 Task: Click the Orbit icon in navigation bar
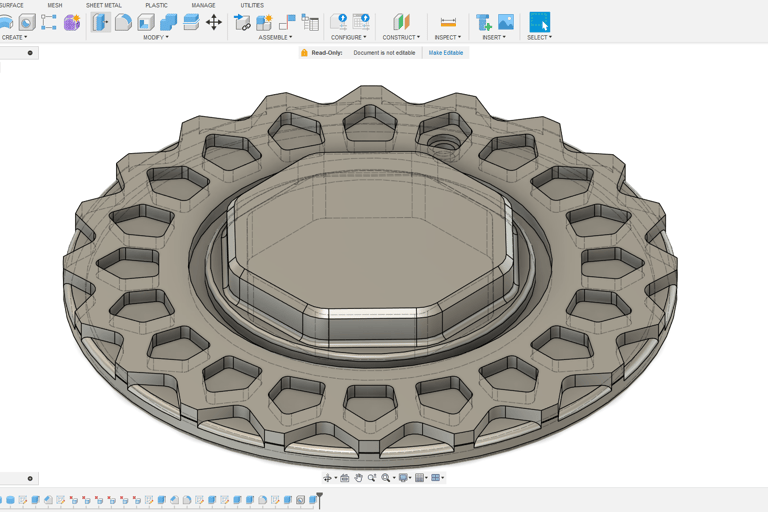coord(327,478)
